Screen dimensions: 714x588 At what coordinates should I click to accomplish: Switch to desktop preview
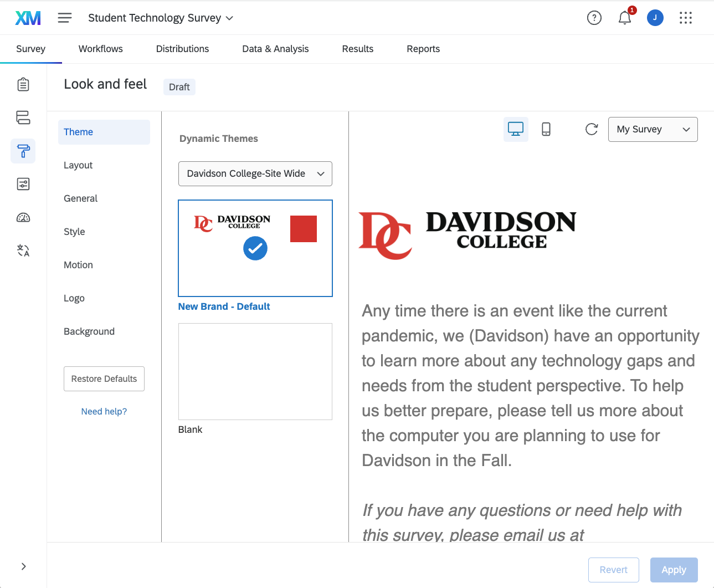coord(516,129)
